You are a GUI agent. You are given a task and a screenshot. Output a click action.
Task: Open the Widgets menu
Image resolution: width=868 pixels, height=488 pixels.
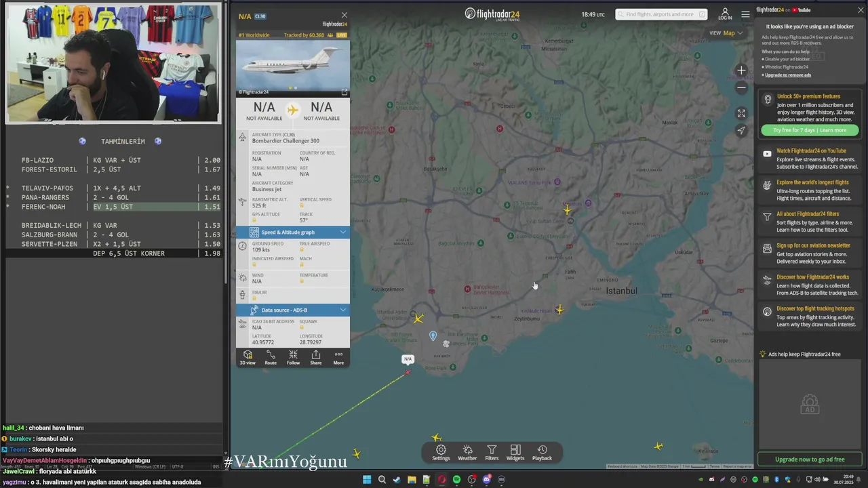point(515,453)
